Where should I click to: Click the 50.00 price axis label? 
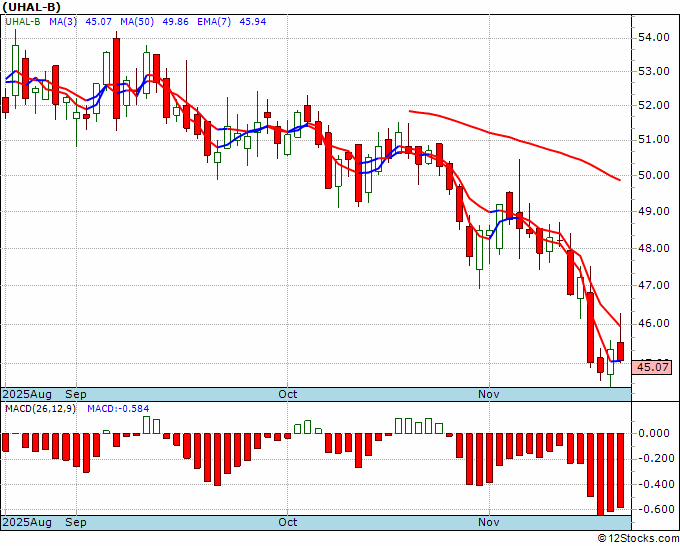654,175
